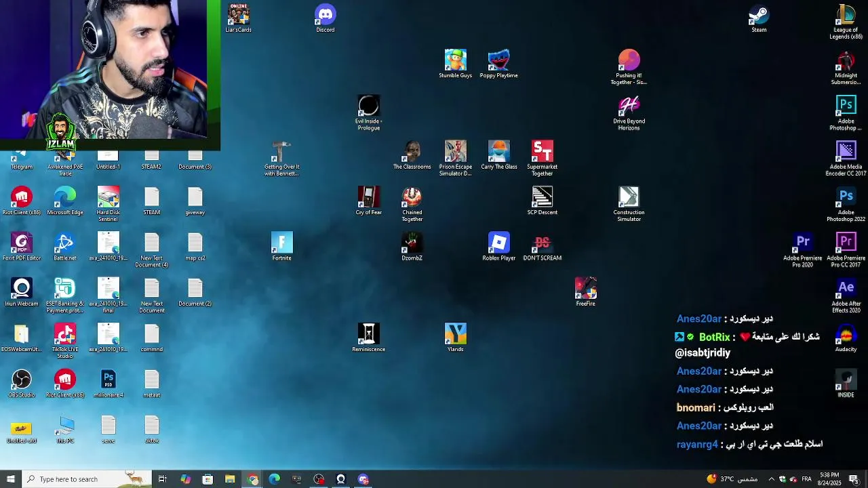Open Hard Disk Sentinel shortcut
This screenshot has width=868, height=488.
click(x=108, y=204)
